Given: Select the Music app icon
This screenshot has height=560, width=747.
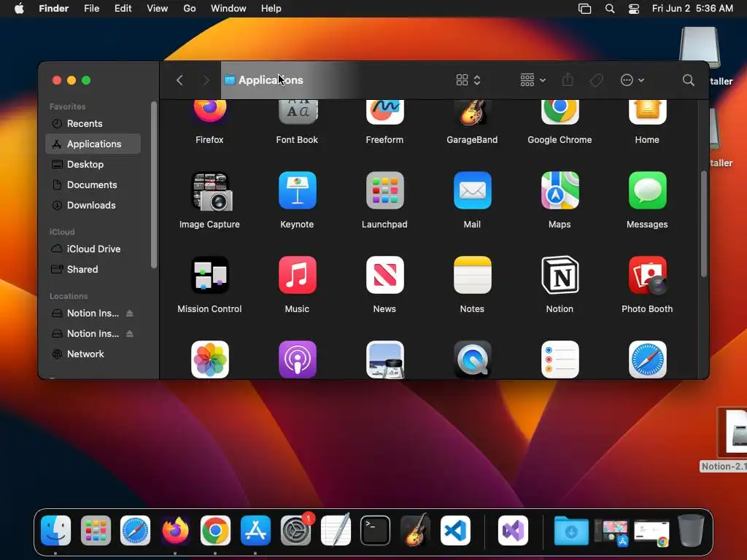Looking at the screenshot, I should (x=298, y=275).
